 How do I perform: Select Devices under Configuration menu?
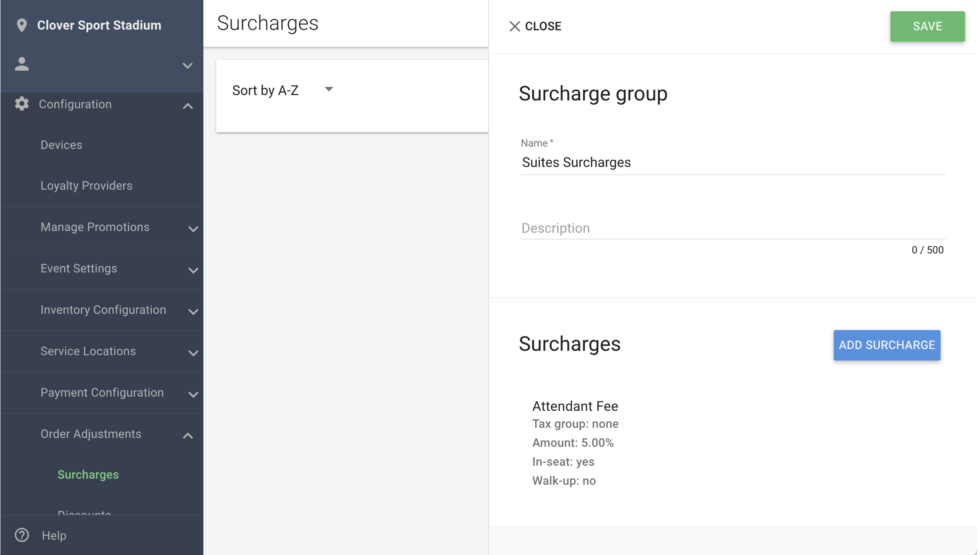(61, 145)
